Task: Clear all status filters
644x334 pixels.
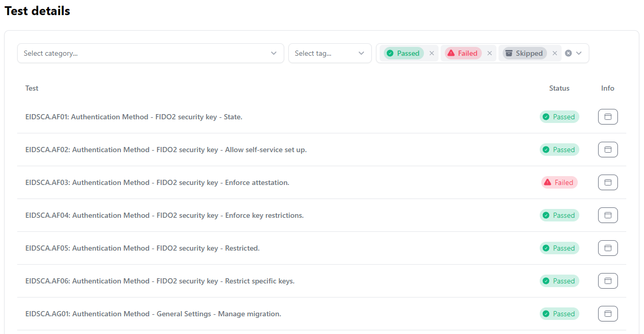Action: tap(568, 53)
